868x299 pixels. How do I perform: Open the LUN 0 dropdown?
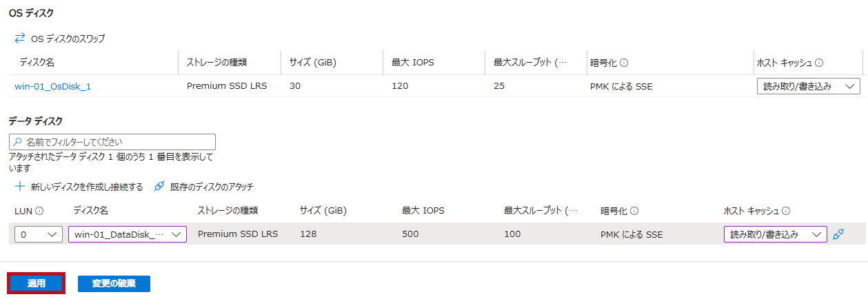click(38, 234)
